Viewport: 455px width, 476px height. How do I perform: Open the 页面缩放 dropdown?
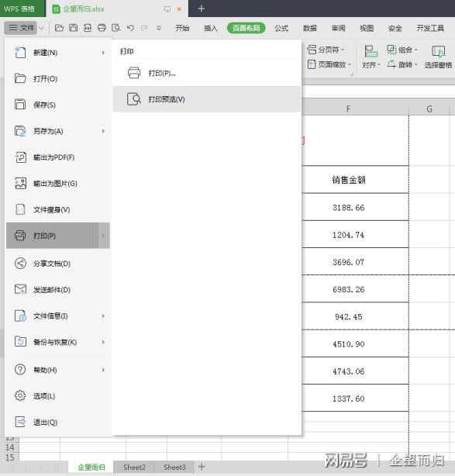(329, 64)
